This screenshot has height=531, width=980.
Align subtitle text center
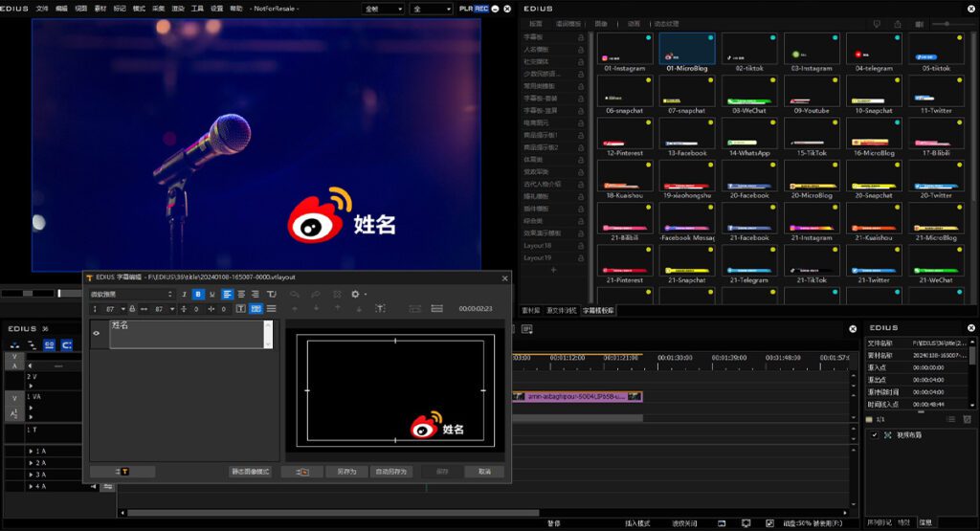pyautogui.click(x=241, y=295)
